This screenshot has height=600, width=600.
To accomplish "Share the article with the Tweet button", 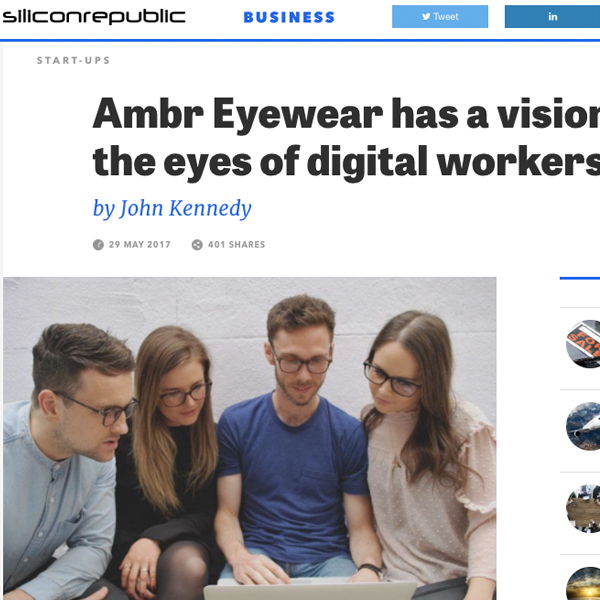I will [440, 16].
